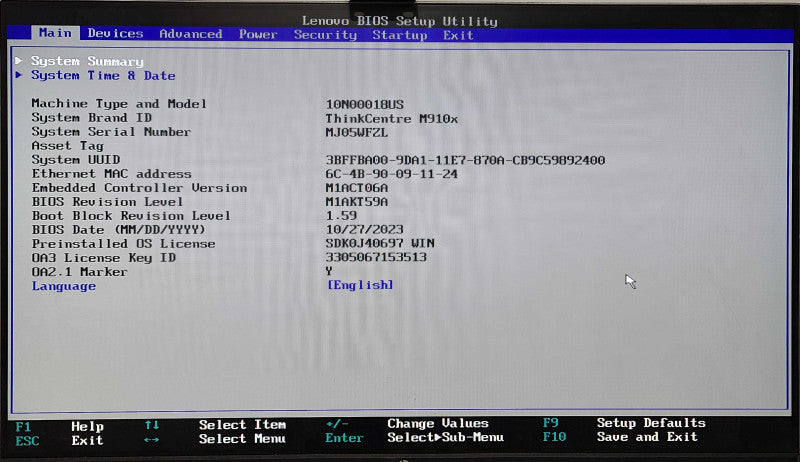Image resolution: width=800 pixels, height=462 pixels.
Task: Click the BIOS Date label
Action: (x=118, y=230)
